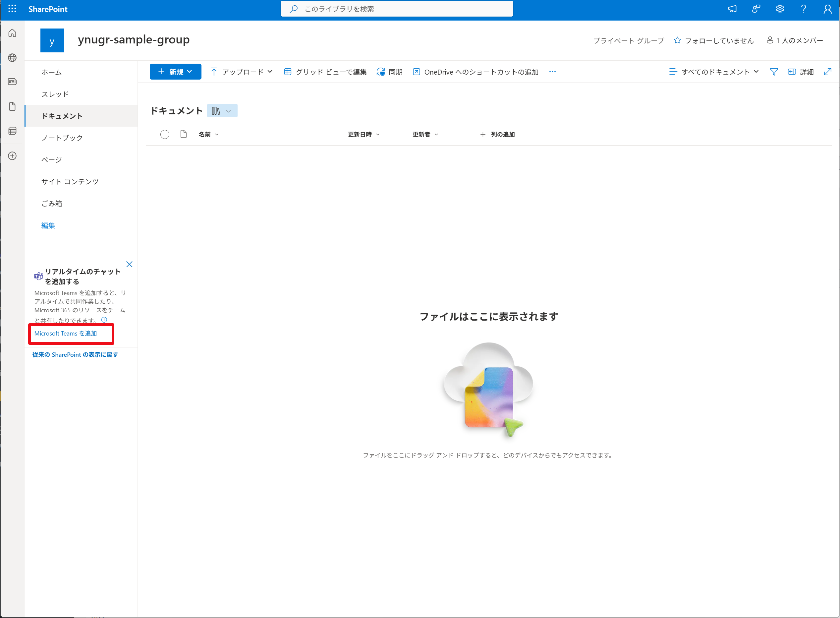Go to ノートブック in the side navigation
840x618 pixels.
coord(62,138)
